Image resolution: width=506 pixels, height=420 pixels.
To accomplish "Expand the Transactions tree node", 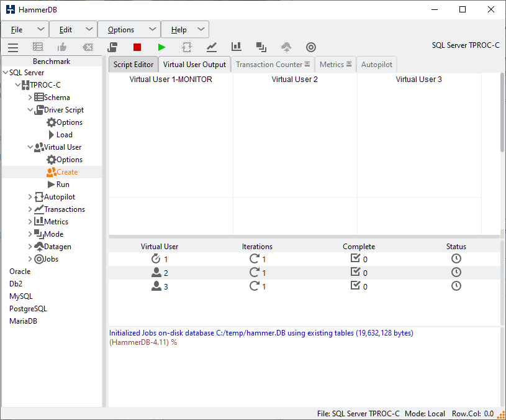I will pyautogui.click(x=30, y=209).
